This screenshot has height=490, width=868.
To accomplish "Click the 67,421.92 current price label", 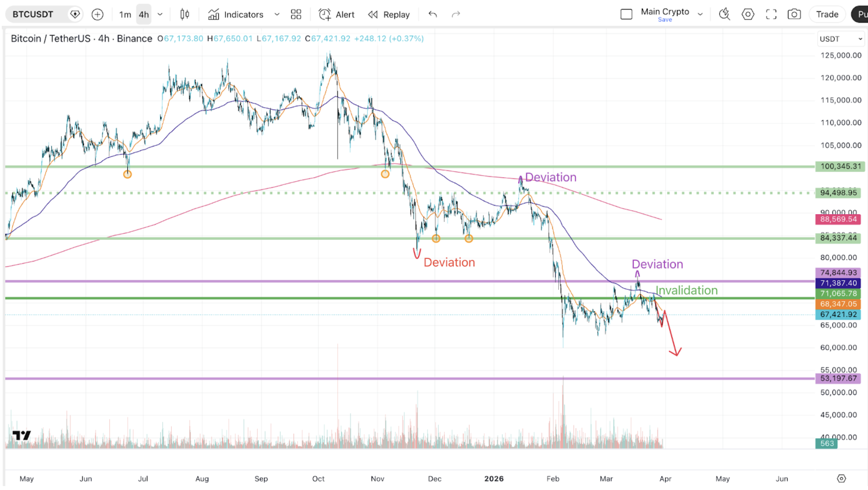I will pos(838,315).
